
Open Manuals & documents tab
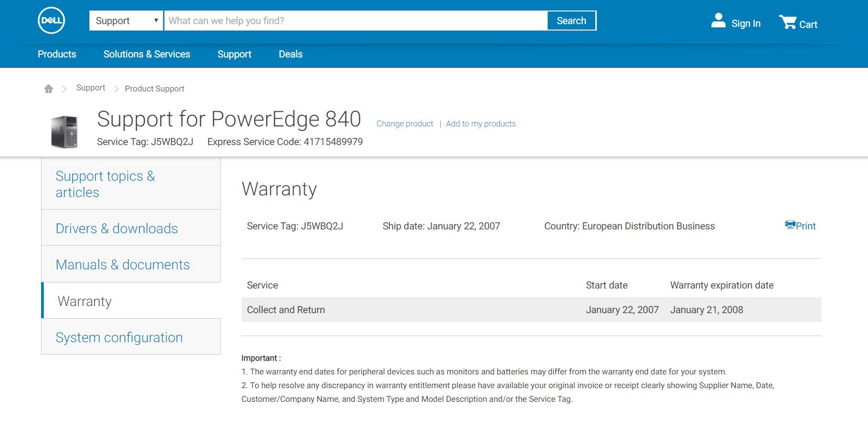coord(123,264)
